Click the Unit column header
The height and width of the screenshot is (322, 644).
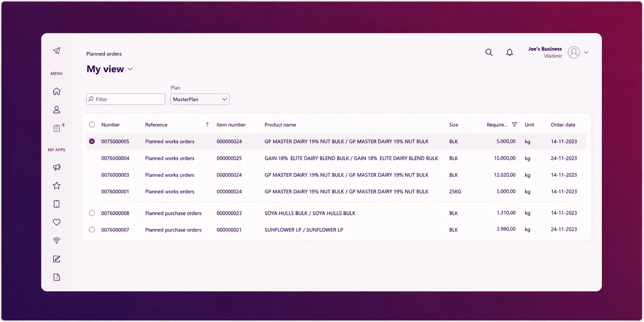529,125
